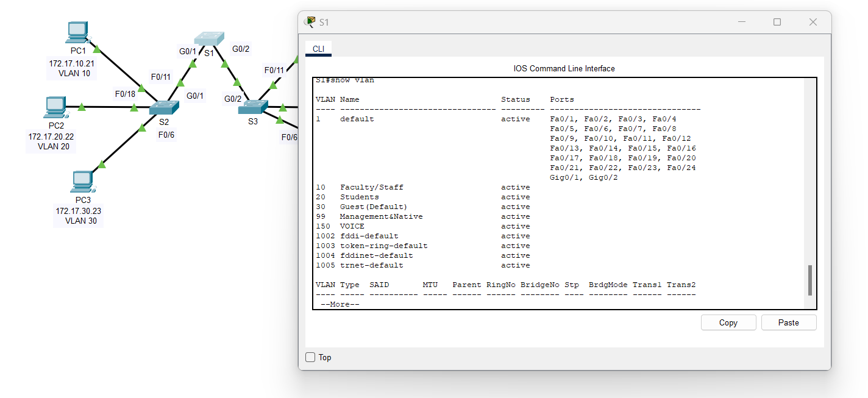The height and width of the screenshot is (398, 868).
Task: Click the F0/11 port label near S2
Action: (x=160, y=77)
